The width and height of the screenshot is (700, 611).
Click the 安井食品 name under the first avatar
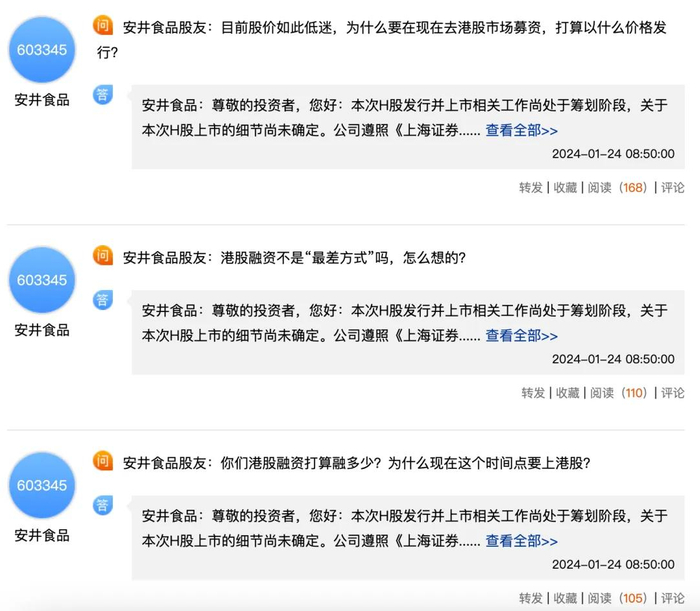click(x=42, y=100)
